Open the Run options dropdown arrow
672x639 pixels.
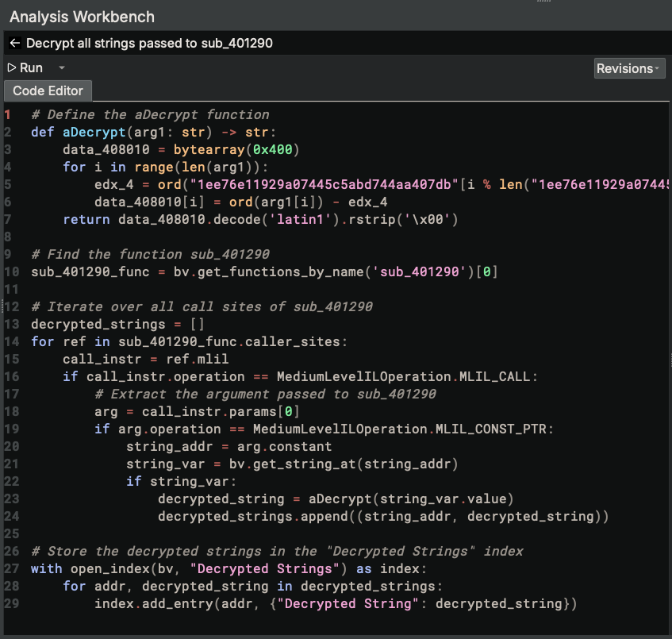click(x=62, y=67)
